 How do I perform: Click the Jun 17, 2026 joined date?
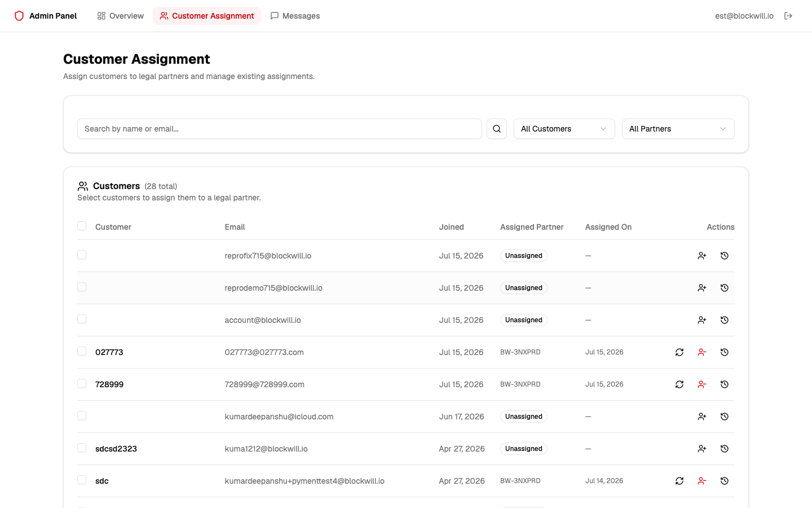coord(462,417)
